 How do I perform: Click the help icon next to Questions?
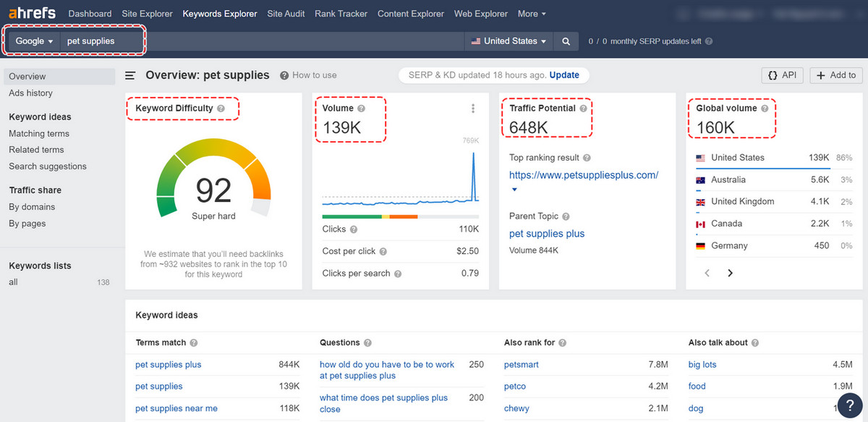coord(367,343)
